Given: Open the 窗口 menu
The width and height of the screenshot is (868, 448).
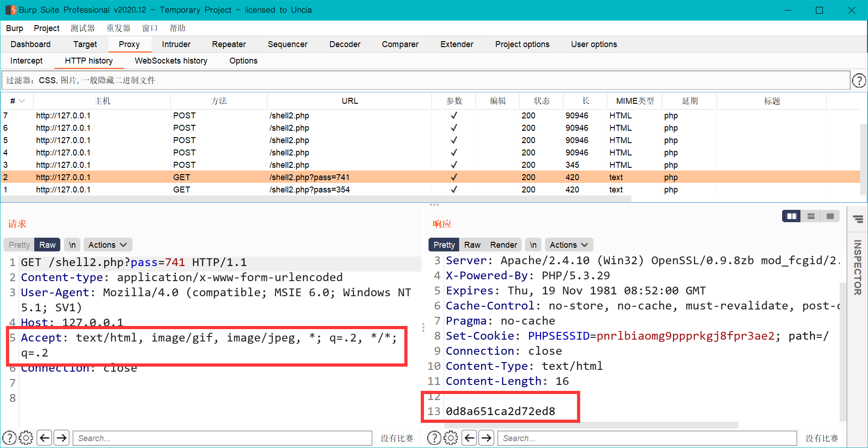Looking at the screenshot, I should pyautogui.click(x=150, y=28).
